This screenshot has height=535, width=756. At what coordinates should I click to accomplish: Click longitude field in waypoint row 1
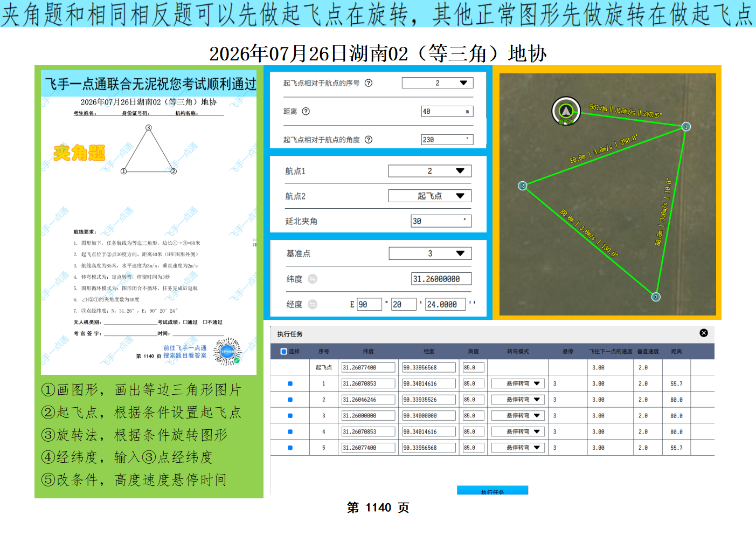click(429, 384)
